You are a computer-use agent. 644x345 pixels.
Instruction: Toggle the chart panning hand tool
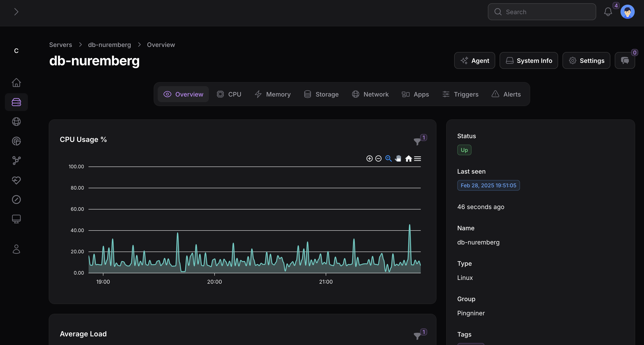point(398,159)
